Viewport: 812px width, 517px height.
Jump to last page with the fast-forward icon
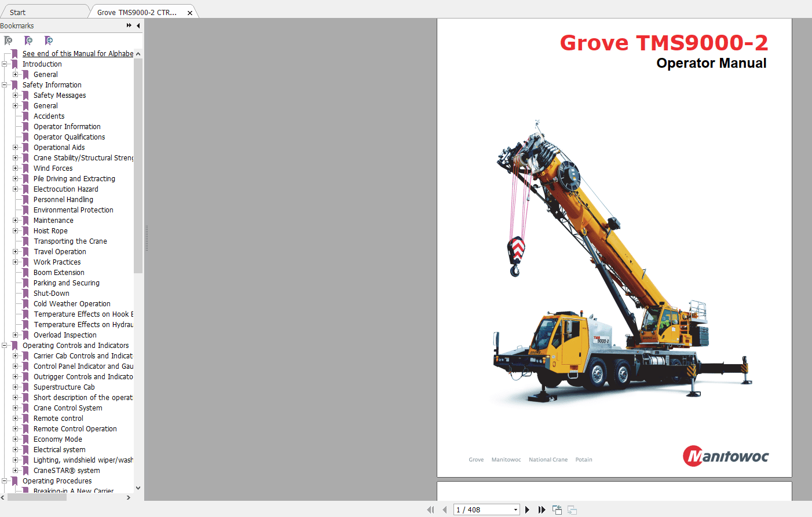pyautogui.click(x=541, y=509)
